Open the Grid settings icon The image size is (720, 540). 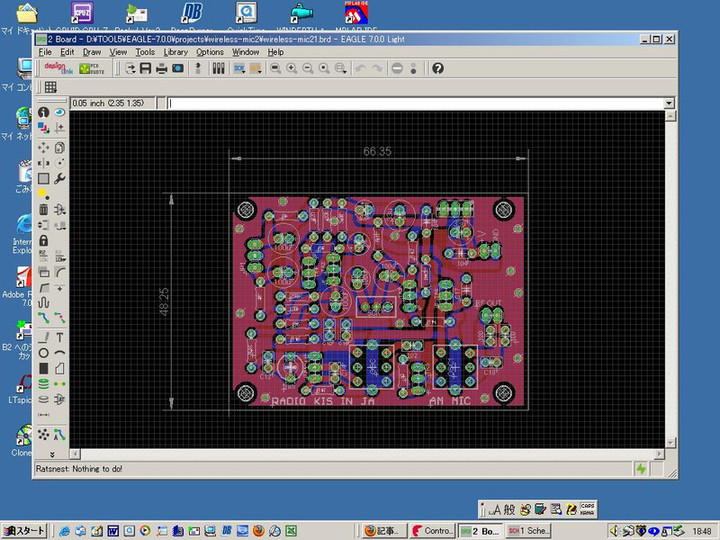click(x=50, y=88)
